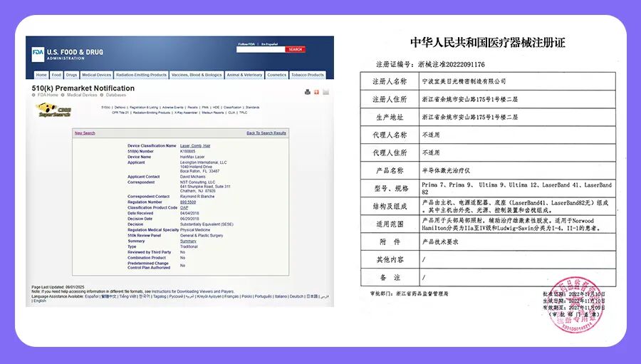Click the Tagalog language link
Viewport: 641px width, 364px height.
coord(160,296)
